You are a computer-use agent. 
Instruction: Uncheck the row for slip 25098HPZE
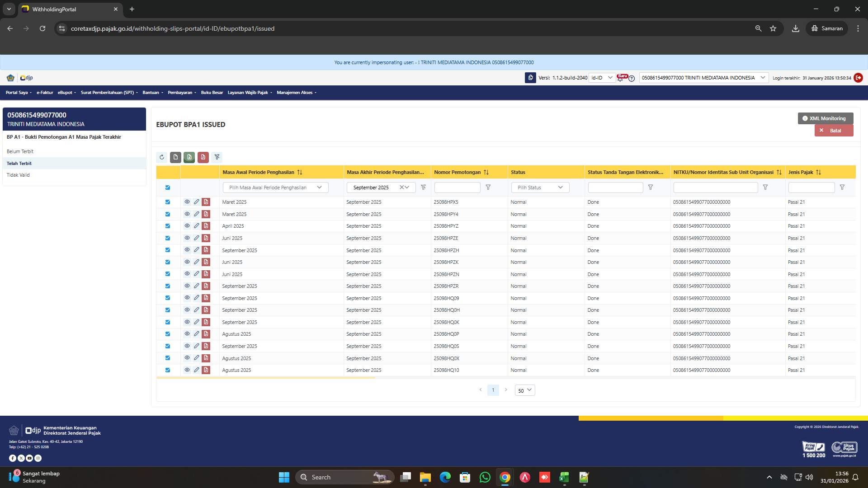tap(168, 238)
